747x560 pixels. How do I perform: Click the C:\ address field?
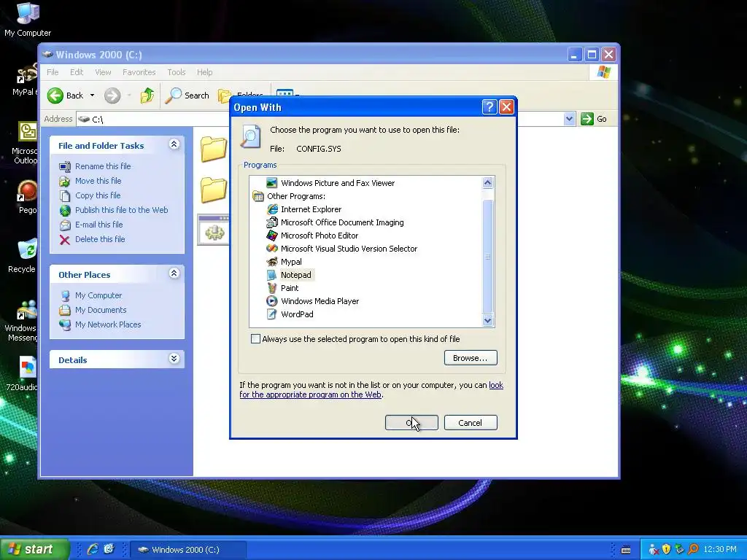pyautogui.click(x=152, y=119)
